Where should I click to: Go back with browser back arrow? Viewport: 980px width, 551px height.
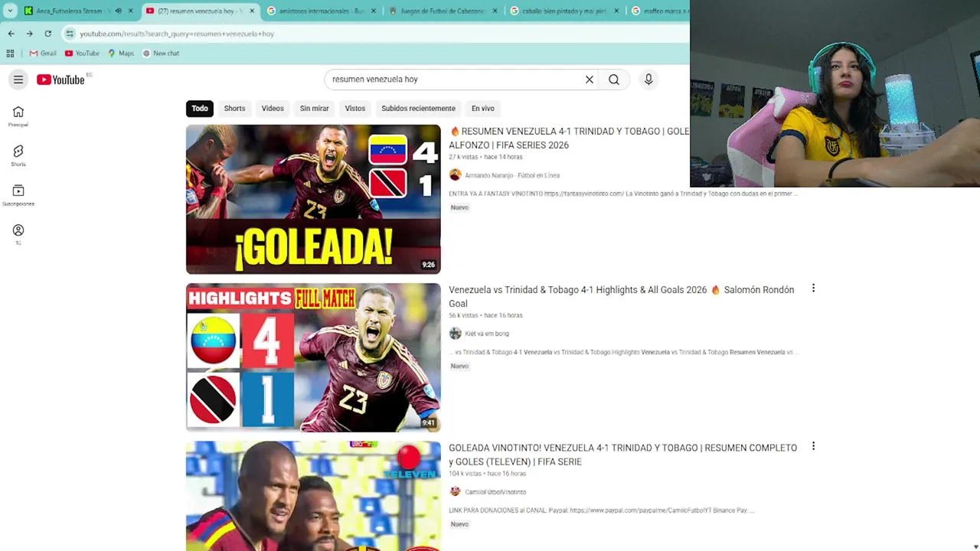point(11,34)
